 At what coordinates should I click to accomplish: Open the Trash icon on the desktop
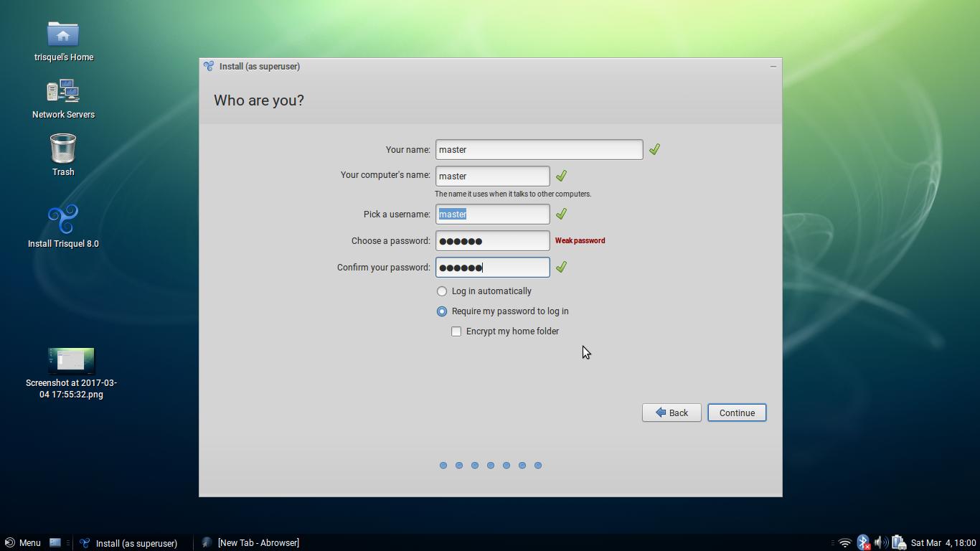63,149
